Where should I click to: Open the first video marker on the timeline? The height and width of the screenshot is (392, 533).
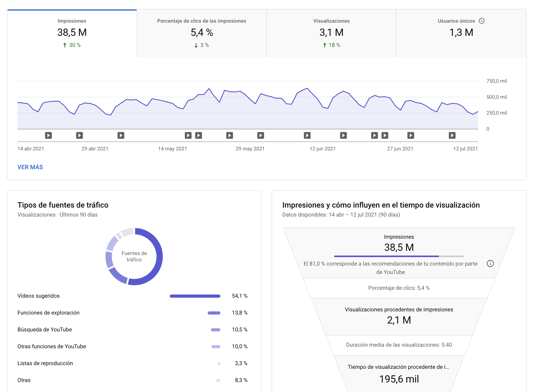click(49, 135)
